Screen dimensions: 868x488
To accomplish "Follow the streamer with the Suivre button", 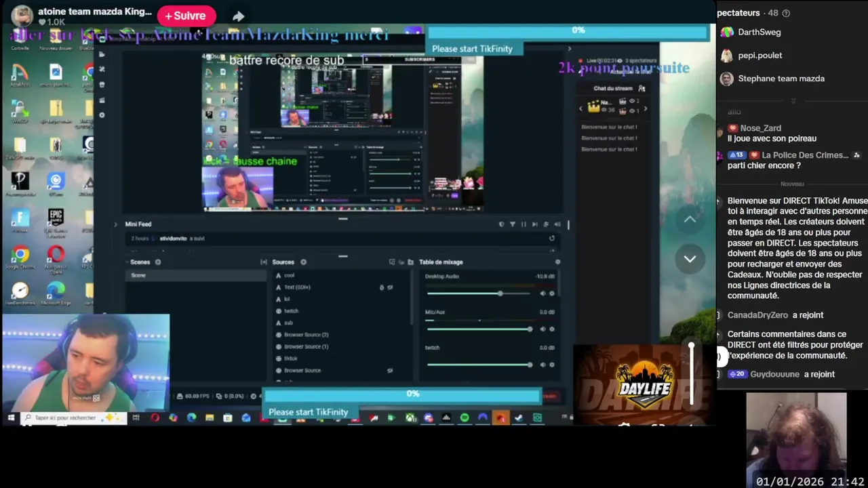I will (186, 16).
